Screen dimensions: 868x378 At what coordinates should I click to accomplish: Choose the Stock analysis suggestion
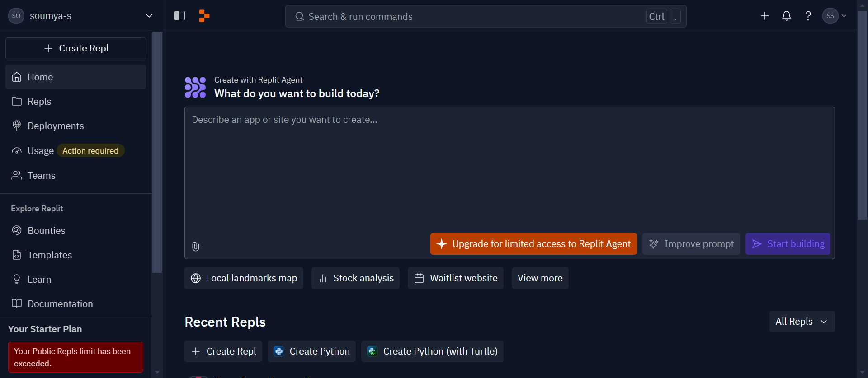[x=356, y=278]
